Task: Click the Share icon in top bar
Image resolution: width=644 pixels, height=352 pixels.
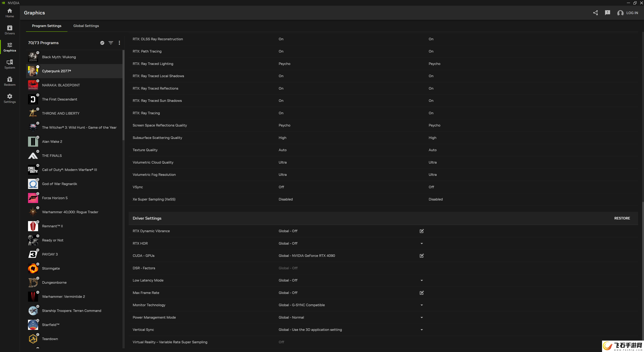Action: (596, 13)
